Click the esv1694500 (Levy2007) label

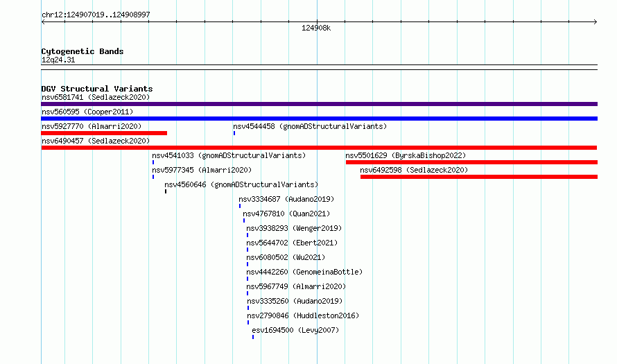(x=295, y=330)
